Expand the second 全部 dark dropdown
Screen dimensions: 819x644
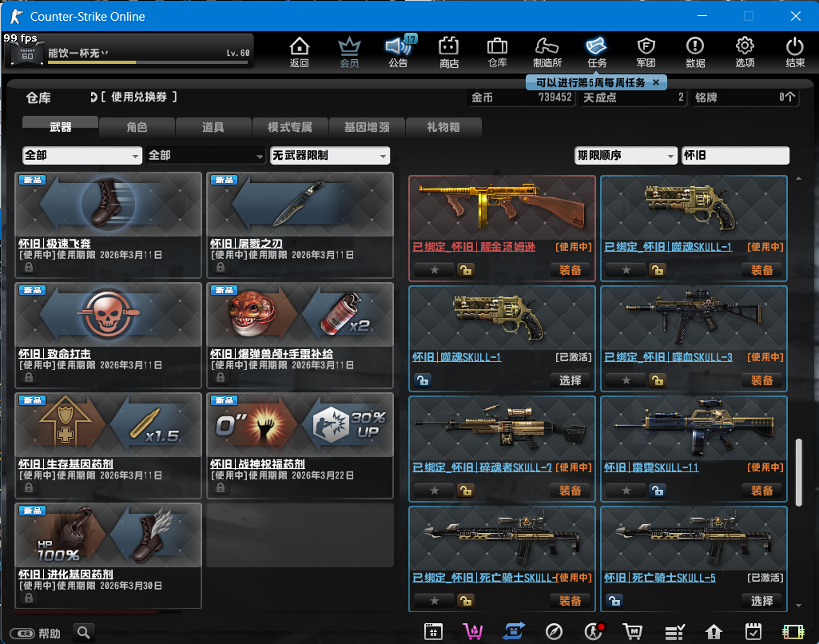[206, 155]
